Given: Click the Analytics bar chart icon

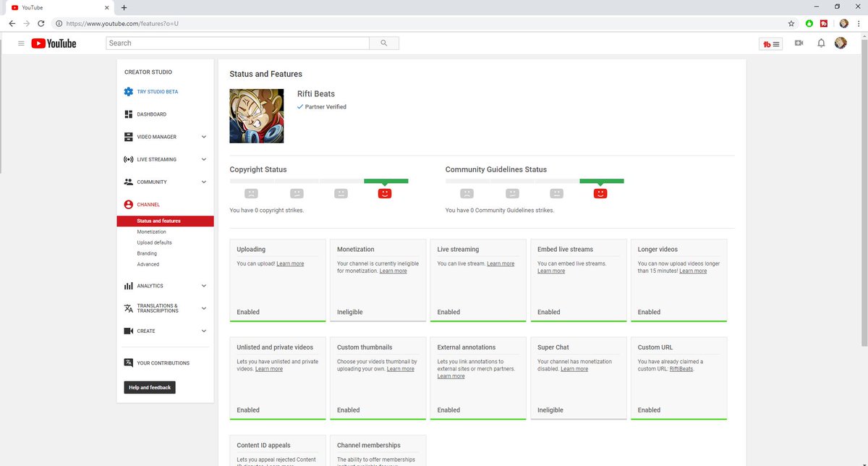Looking at the screenshot, I should click(128, 286).
